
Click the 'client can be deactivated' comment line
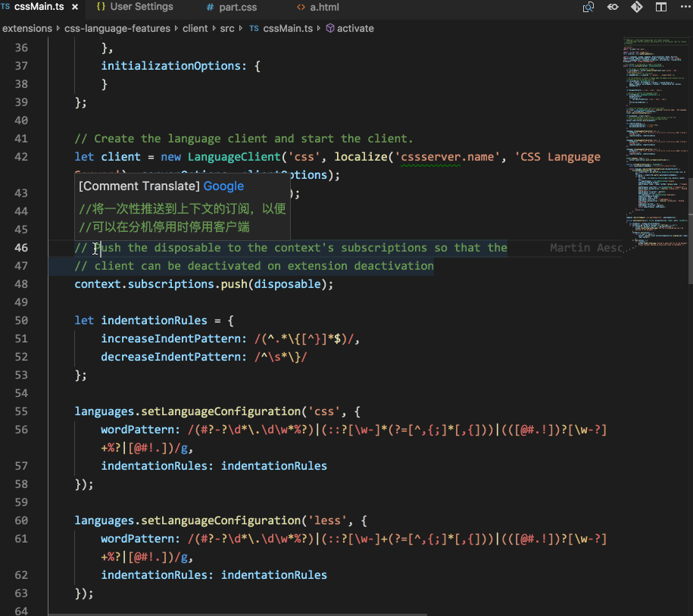[x=254, y=266]
